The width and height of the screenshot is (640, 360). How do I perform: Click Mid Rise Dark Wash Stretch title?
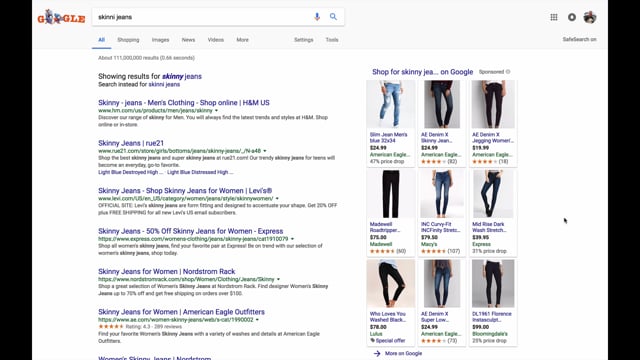click(x=489, y=227)
